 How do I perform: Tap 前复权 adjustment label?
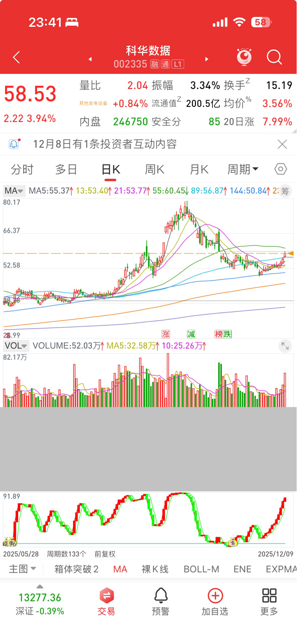tap(105, 554)
